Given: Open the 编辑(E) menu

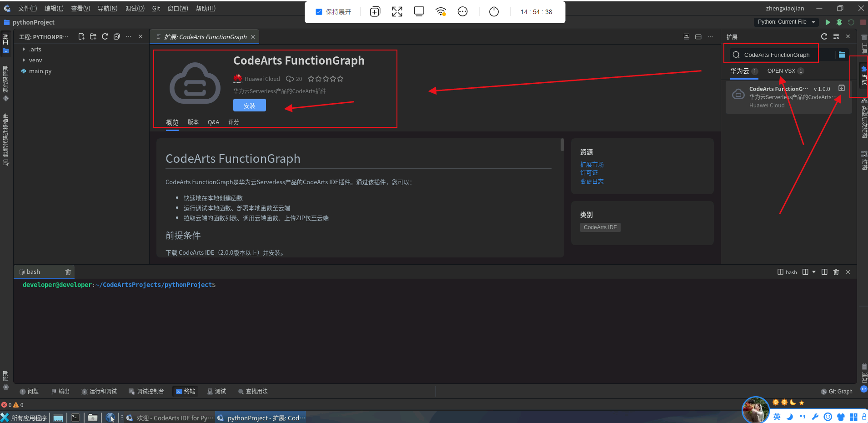Looking at the screenshot, I should 54,9.
